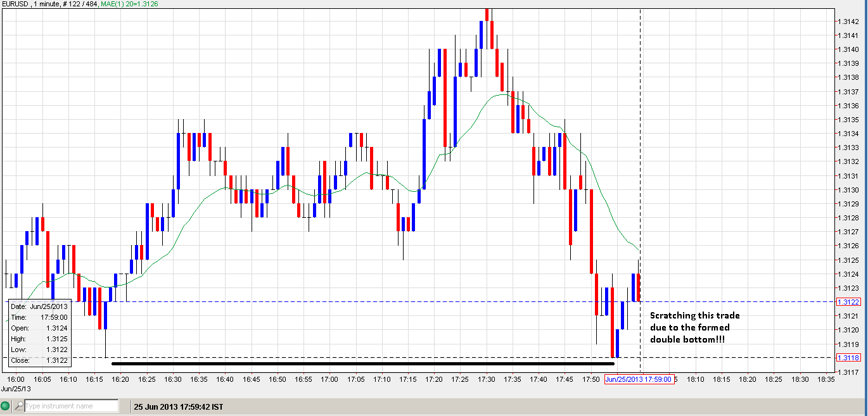
Task: Click the red price label 1.3118
Action: point(848,358)
